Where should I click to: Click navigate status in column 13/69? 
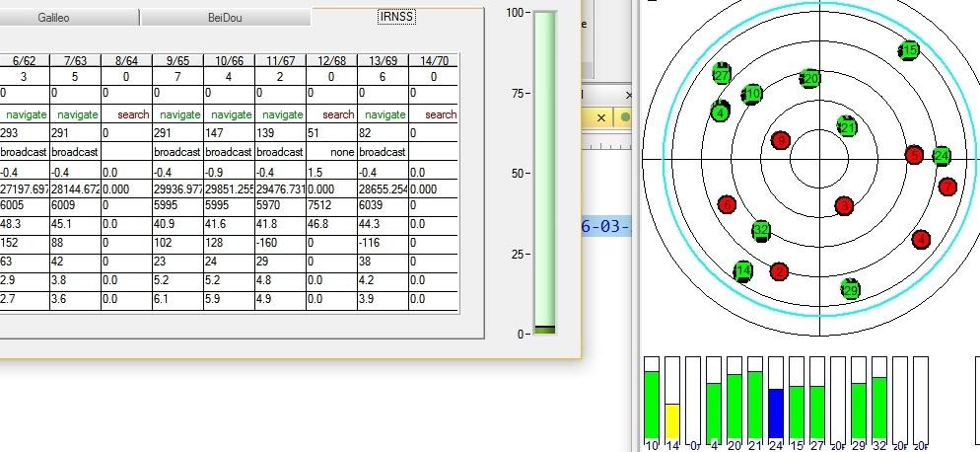385,114
